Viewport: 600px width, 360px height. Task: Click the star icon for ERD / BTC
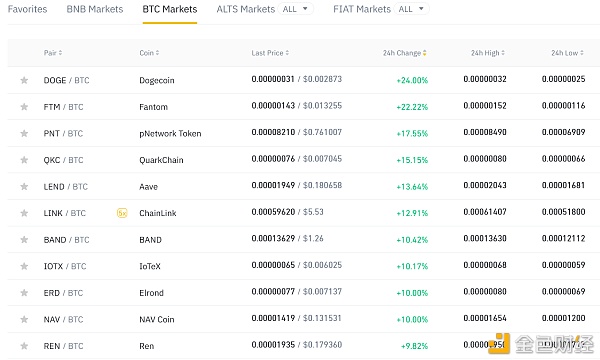[24, 293]
